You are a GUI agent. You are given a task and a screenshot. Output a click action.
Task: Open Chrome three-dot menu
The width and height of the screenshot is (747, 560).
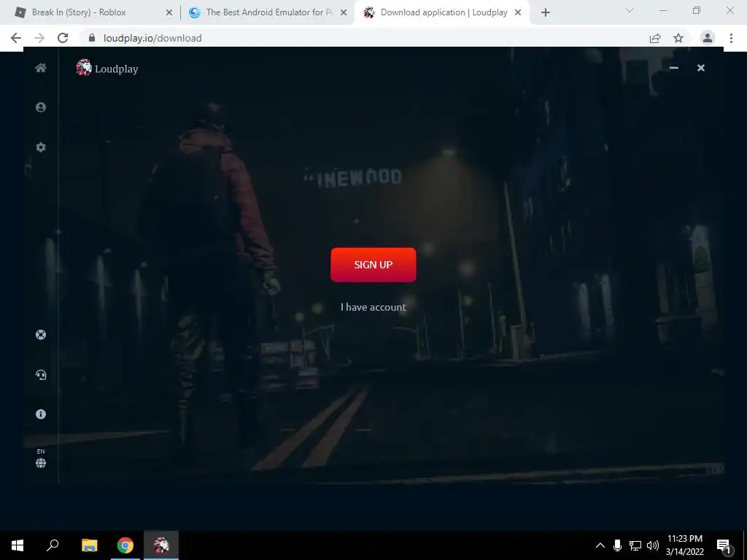pos(731,38)
